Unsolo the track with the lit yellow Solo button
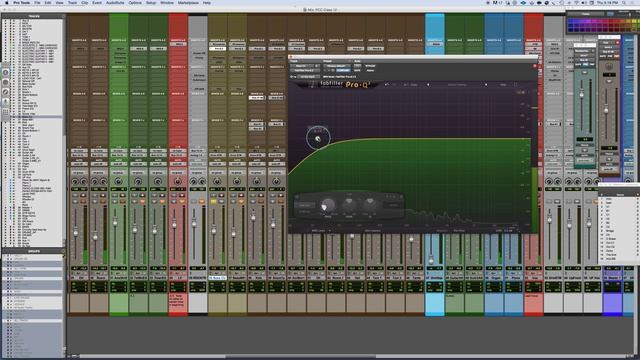Viewport: 640px width, 360px height. tap(213, 202)
